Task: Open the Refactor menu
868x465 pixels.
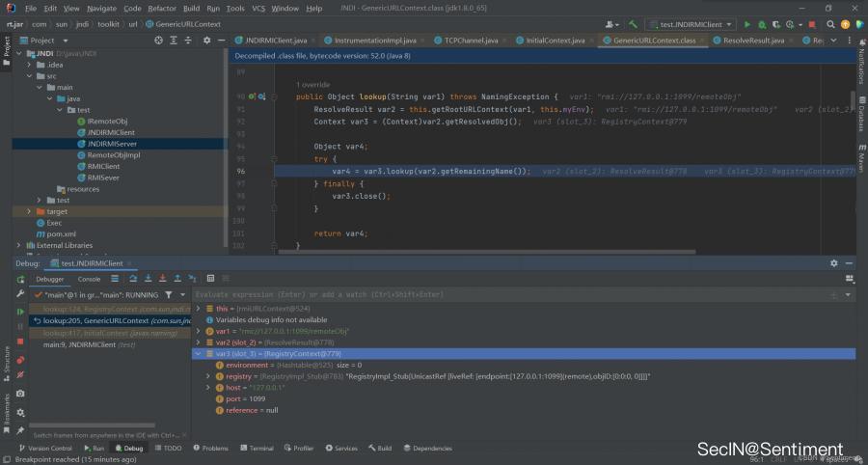Action: tap(161, 8)
